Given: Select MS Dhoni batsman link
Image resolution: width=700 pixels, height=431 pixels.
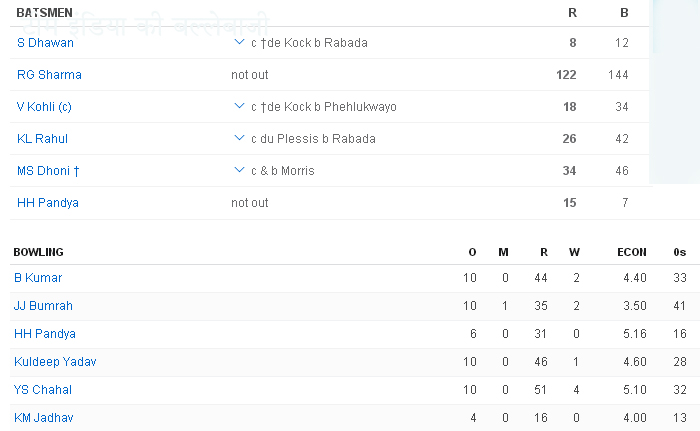Looking at the screenshot, I should tap(48, 171).
